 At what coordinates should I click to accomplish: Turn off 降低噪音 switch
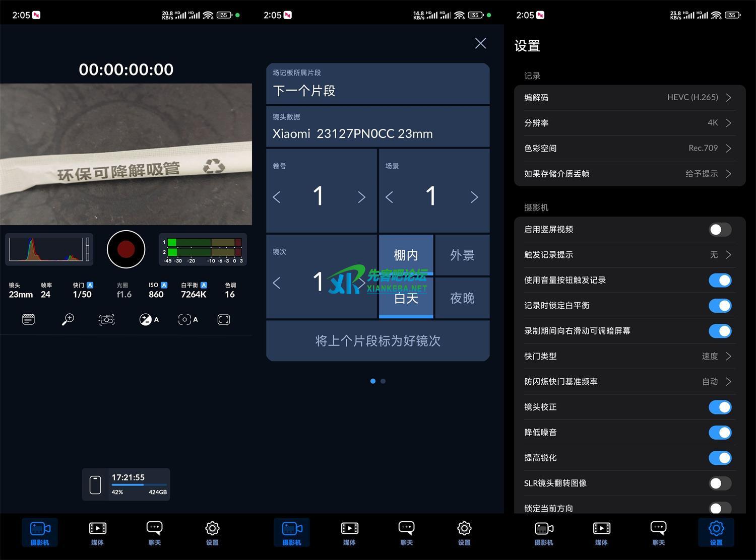click(x=719, y=433)
